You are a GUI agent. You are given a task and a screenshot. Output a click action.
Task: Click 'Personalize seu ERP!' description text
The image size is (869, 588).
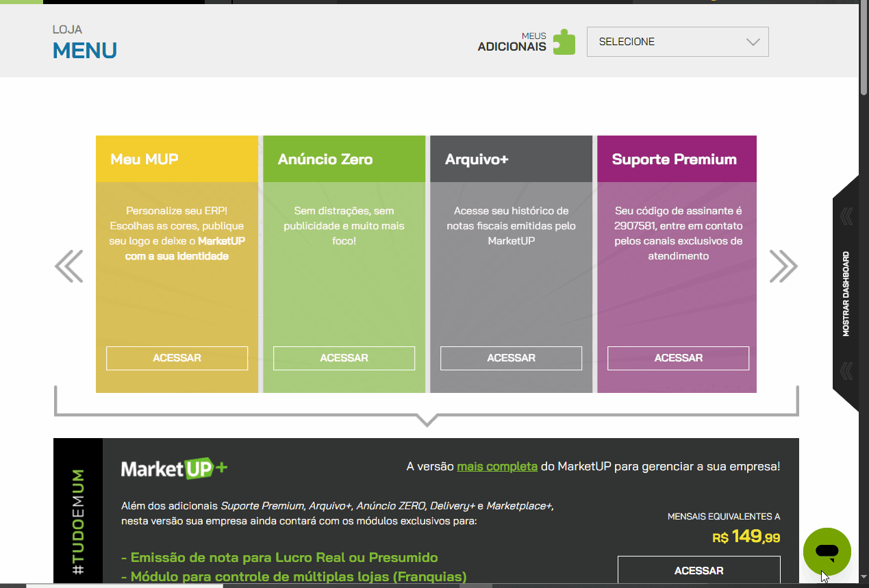tap(177, 233)
